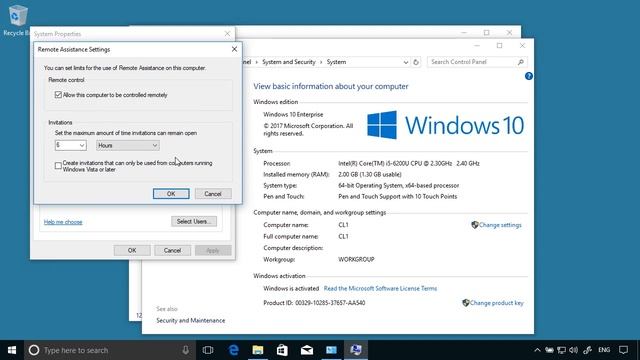Click OK in Remote Assistance Settings
The width and height of the screenshot is (640, 360).
tap(171, 194)
